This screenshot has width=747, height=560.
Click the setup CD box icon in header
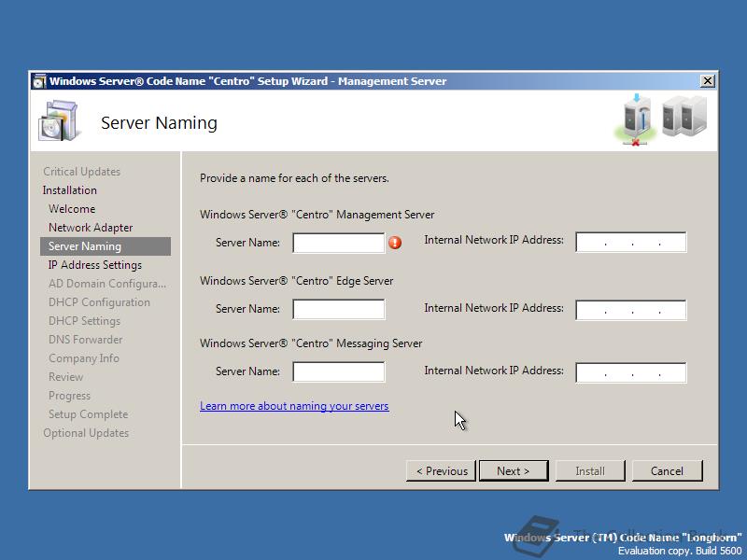[x=58, y=120]
